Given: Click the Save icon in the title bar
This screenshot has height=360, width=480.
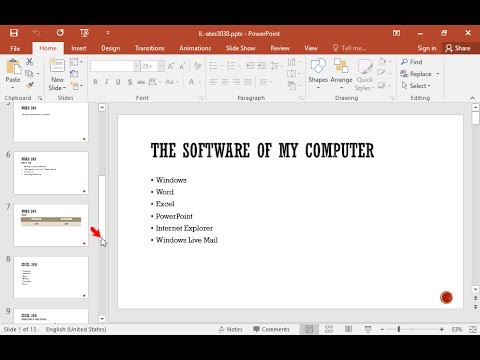Looking at the screenshot, I should click(14, 33).
